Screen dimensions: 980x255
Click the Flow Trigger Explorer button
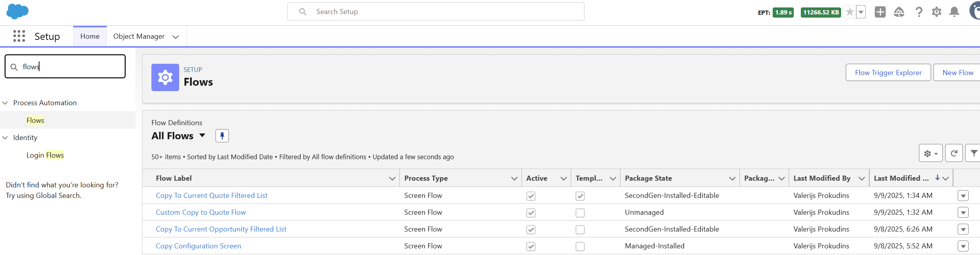pos(888,72)
